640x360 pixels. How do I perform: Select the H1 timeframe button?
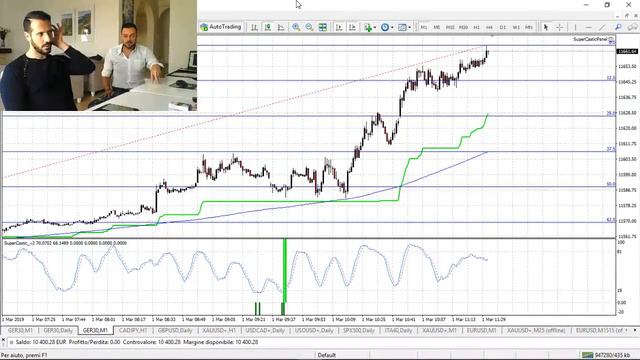click(476, 27)
